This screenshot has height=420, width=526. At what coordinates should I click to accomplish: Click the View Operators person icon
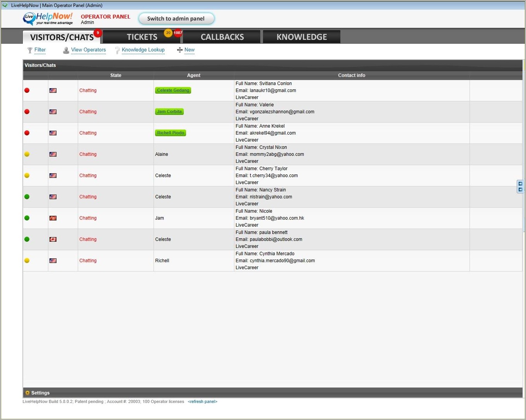(x=66, y=50)
